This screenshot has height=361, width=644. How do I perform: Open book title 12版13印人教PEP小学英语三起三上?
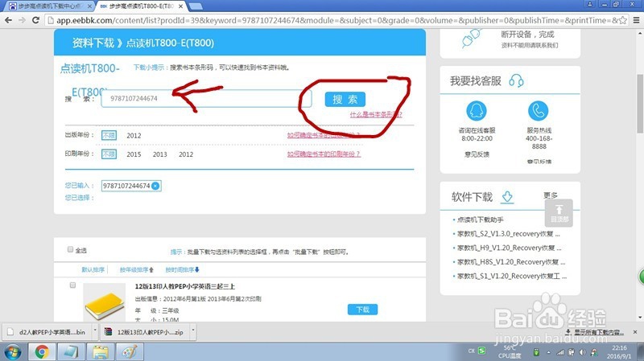[185, 286]
